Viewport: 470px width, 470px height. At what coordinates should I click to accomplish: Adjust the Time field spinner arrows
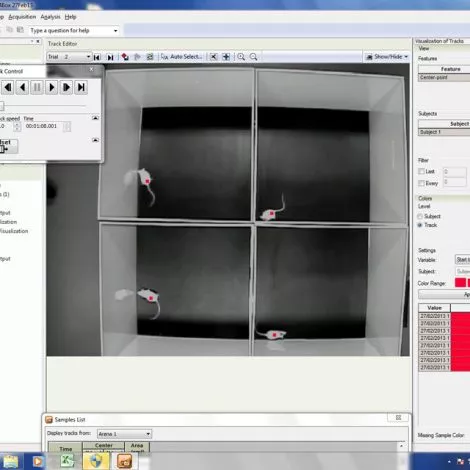67,126
